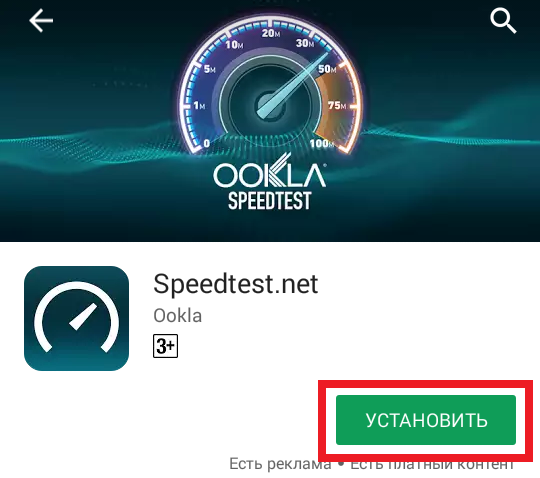Click the Есть платный контент notice

pyautogui.click(x=432, y=465)
